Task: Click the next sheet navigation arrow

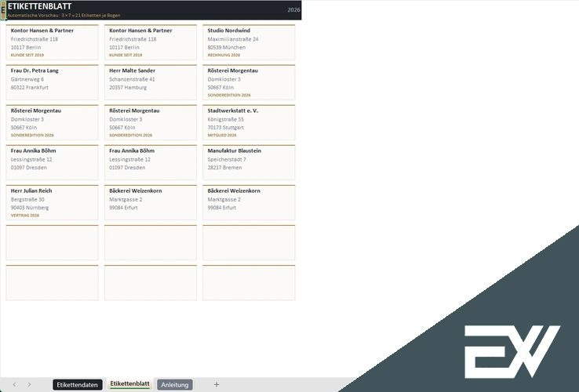Action: click(x=29, y=385)
